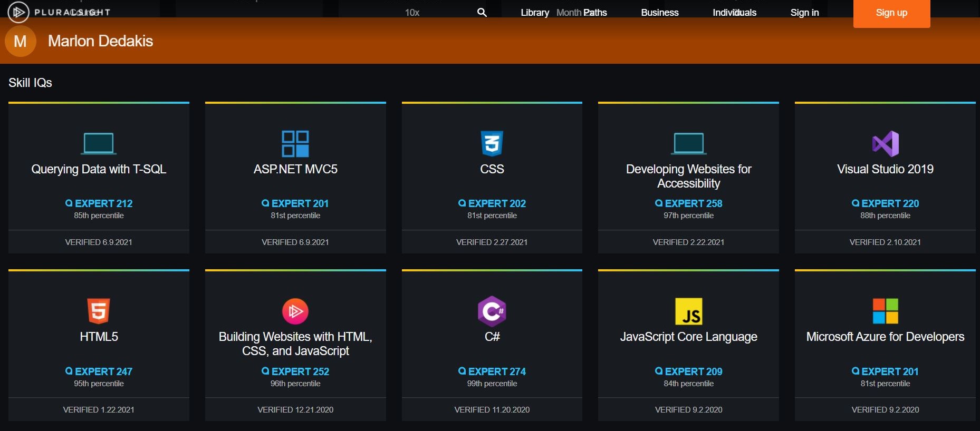Image resolution: width=980 pixels, height=431 pixels.
Task: Click the VERIFIED 2.10.2021 date
Action: pos(886,242)
